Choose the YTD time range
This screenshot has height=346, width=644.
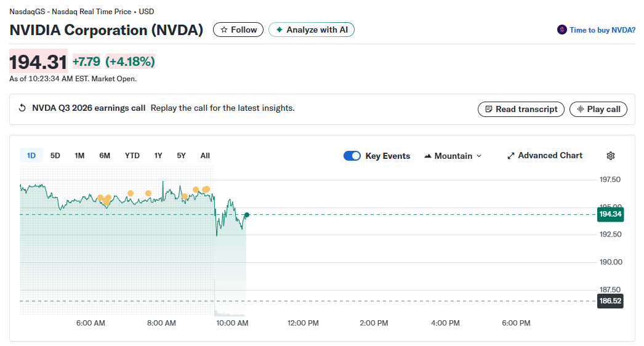(132, 156)
